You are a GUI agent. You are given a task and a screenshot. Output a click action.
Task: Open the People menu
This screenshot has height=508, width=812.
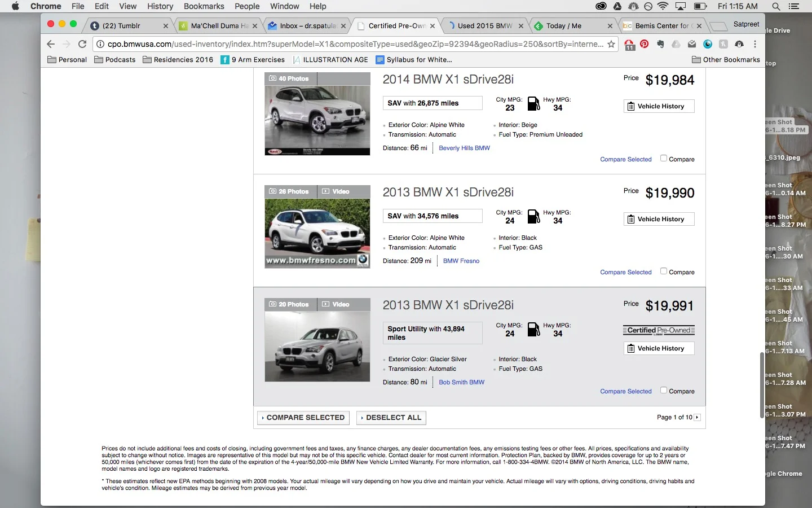[x=247, y=6]
